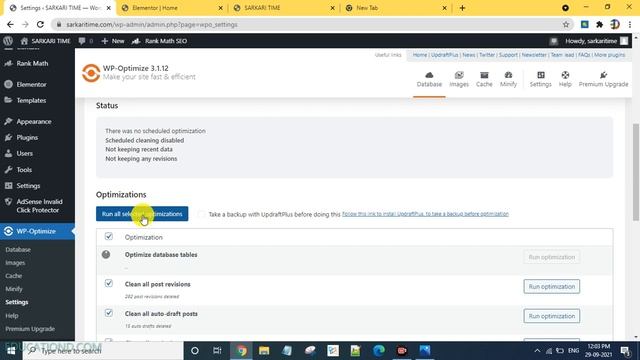Screen dimensions: 640x360
Task: Open Chrome from the taskbar
Action: point(241,351)
